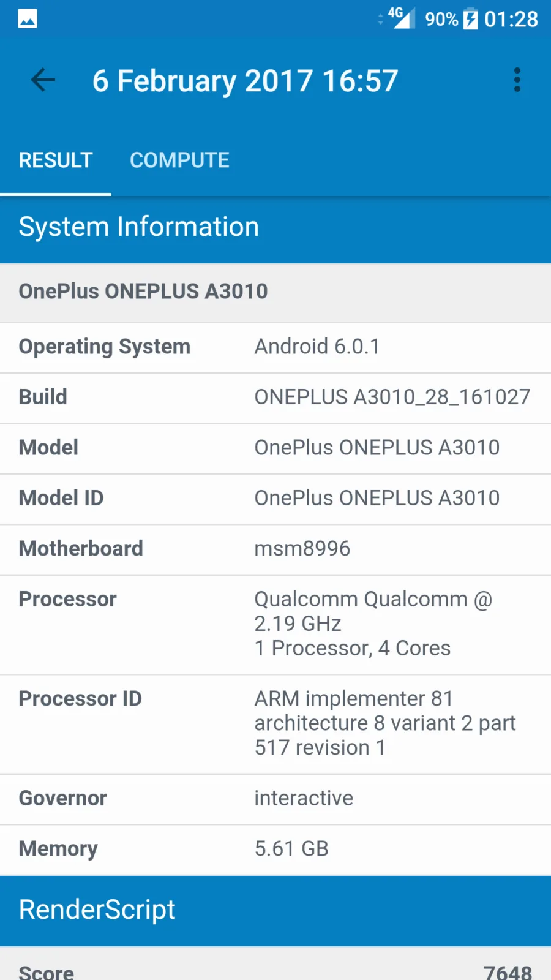The image size is (551, 980).
Task: Tap the RenderScript section header
Action: 275,911
